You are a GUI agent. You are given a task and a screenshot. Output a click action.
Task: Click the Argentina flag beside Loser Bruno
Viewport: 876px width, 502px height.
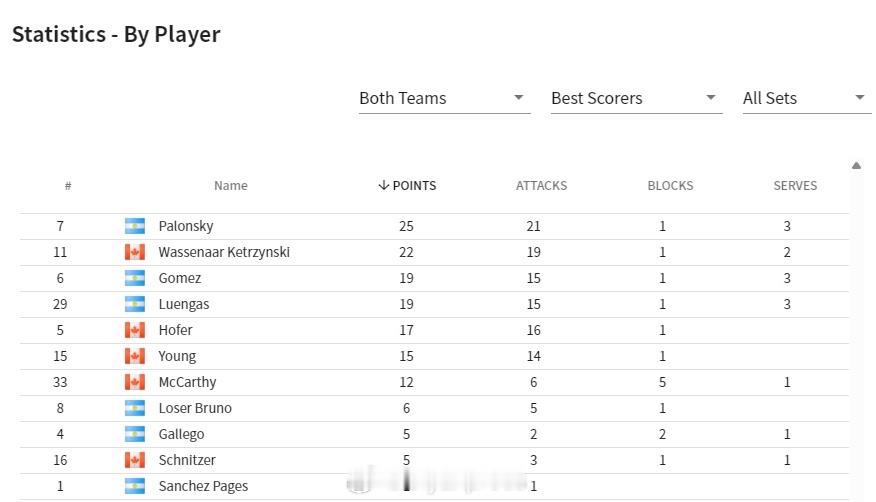pyautogui.click(x=135, y=408)
